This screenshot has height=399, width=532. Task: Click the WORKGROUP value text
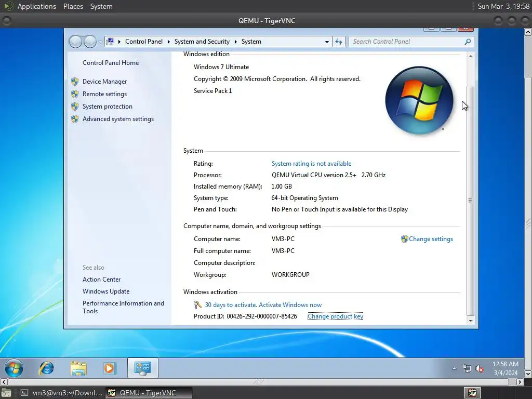290,275
